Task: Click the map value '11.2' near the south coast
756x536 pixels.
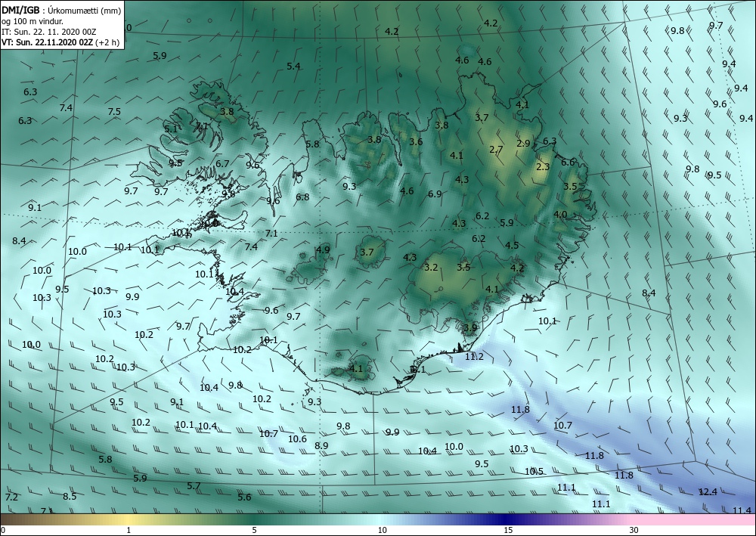Action: (474, 357)
